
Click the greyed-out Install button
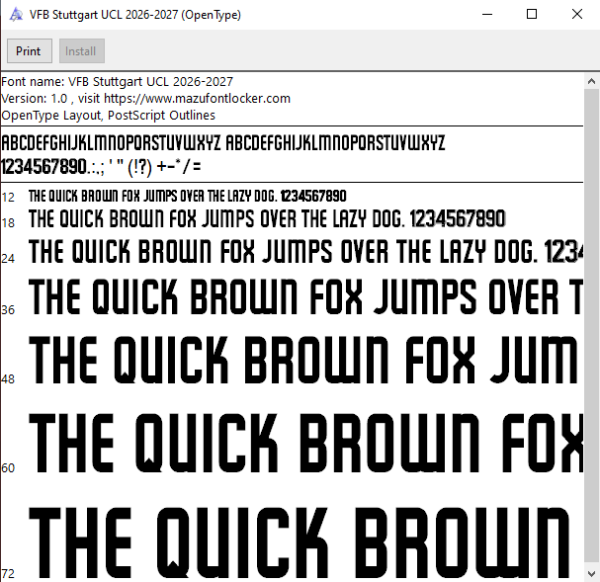[82, 51]
